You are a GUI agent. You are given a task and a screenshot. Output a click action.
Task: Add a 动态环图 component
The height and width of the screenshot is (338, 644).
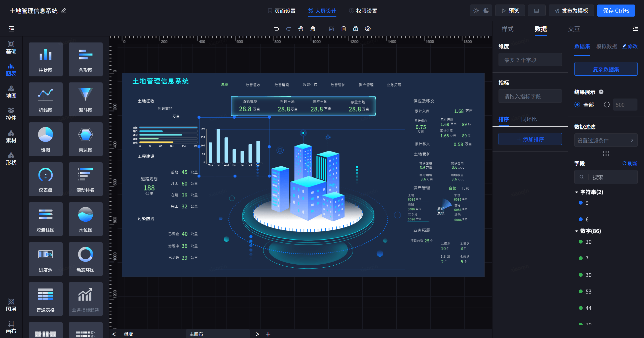coord(86,259)
